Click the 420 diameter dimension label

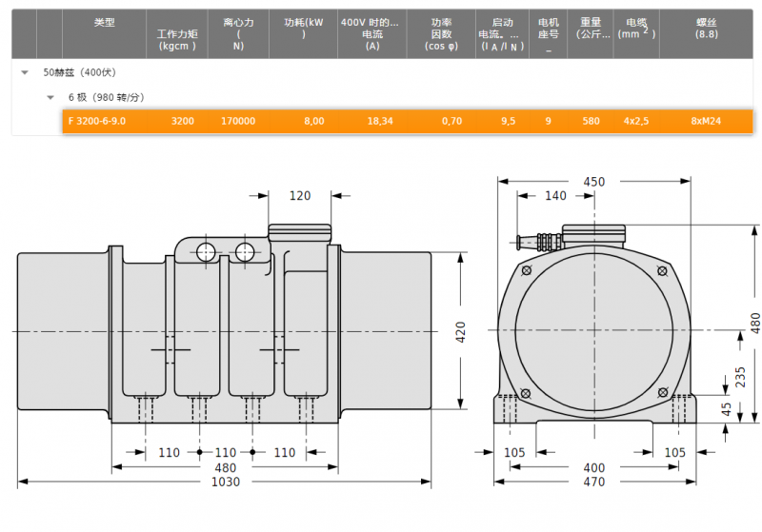461,332
